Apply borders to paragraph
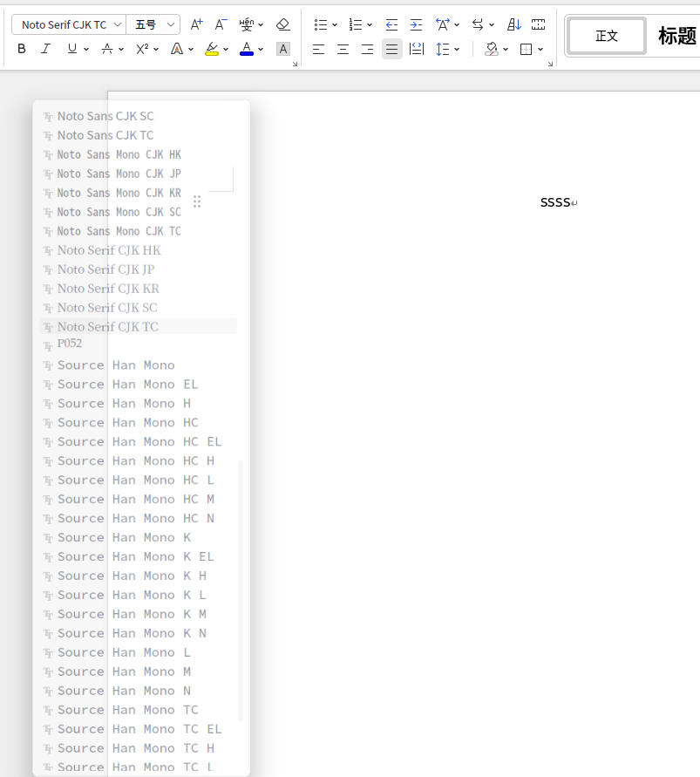Viewport: 700px width, 777px height. pyautogui.click(x=527, y=49)
